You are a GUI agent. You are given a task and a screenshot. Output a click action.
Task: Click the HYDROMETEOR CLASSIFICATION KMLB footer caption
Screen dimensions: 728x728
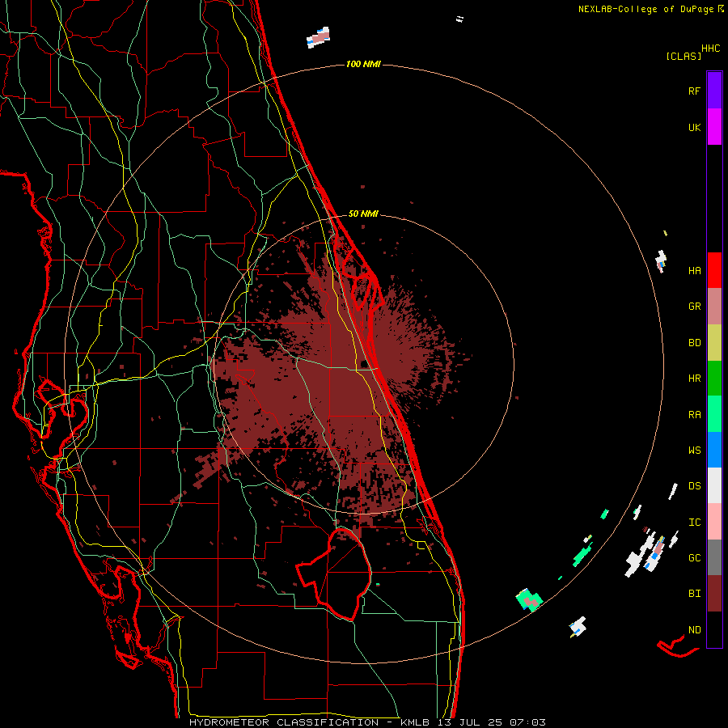tap(367, 722)
